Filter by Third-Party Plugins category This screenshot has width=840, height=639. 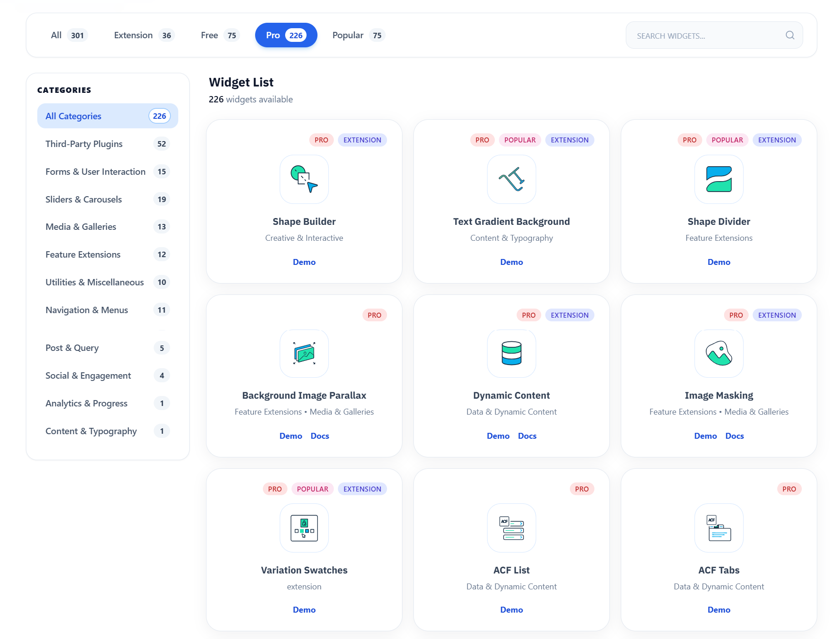tap(108, 144)
